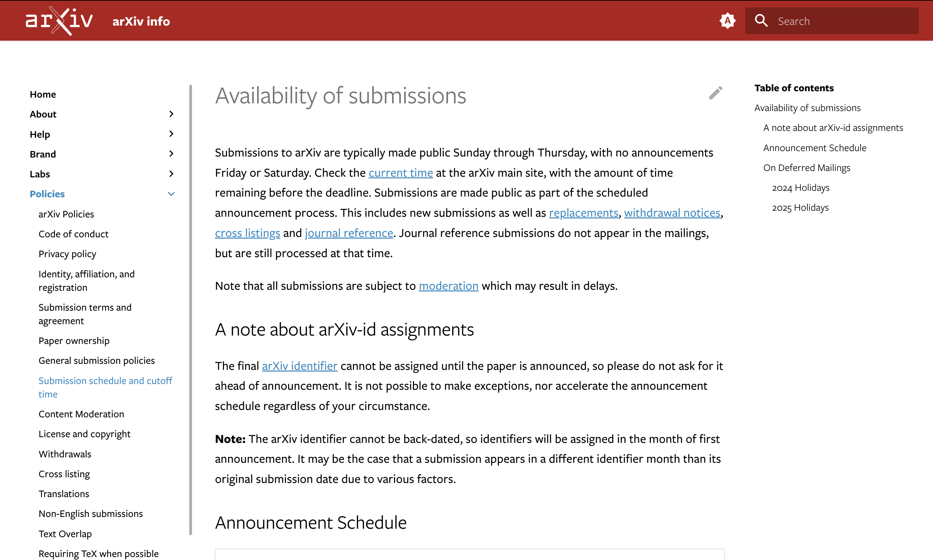Viewport: 933px width, 560px height.
Task: Click the sidebar vertical scrollbar
Action: [191, 309]
